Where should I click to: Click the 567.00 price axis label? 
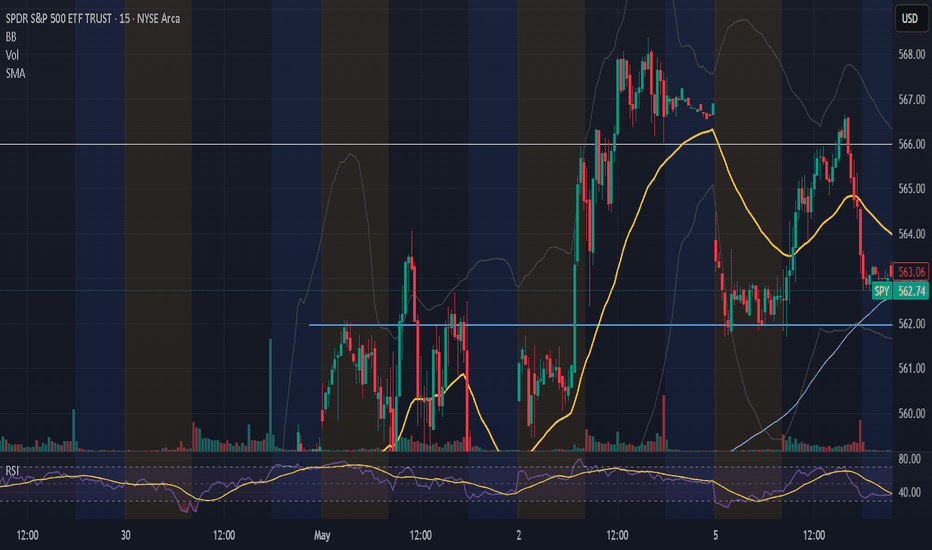(x=911, y=99)
